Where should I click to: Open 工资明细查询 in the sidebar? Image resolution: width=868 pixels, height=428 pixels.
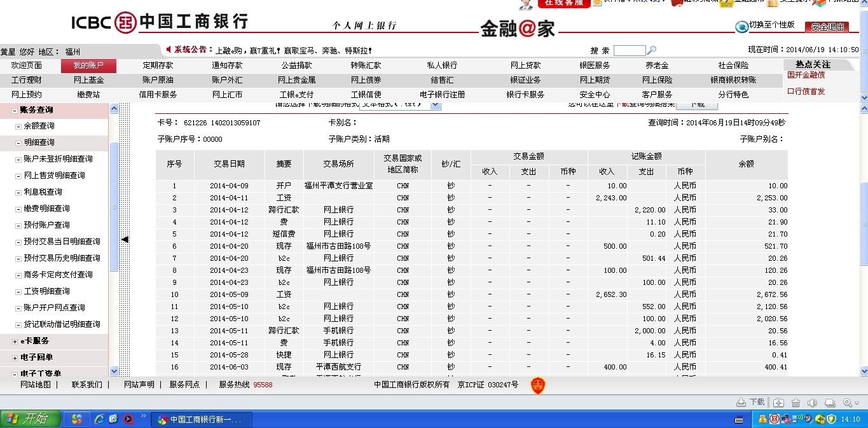tap(47, 291)
